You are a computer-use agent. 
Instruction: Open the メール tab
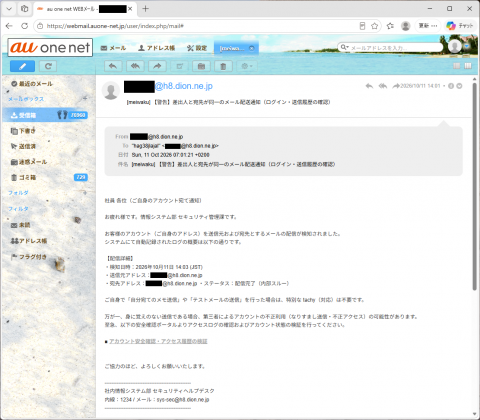tap(113, 48)
